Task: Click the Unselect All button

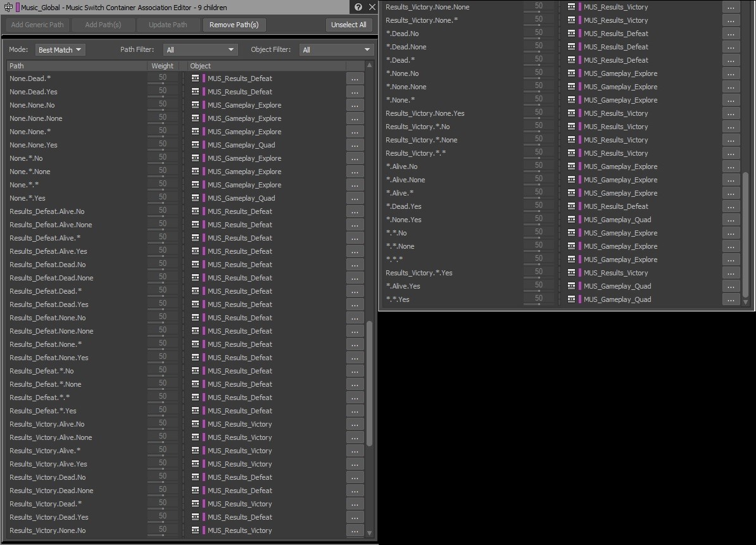Action: (x=349, y=25)
